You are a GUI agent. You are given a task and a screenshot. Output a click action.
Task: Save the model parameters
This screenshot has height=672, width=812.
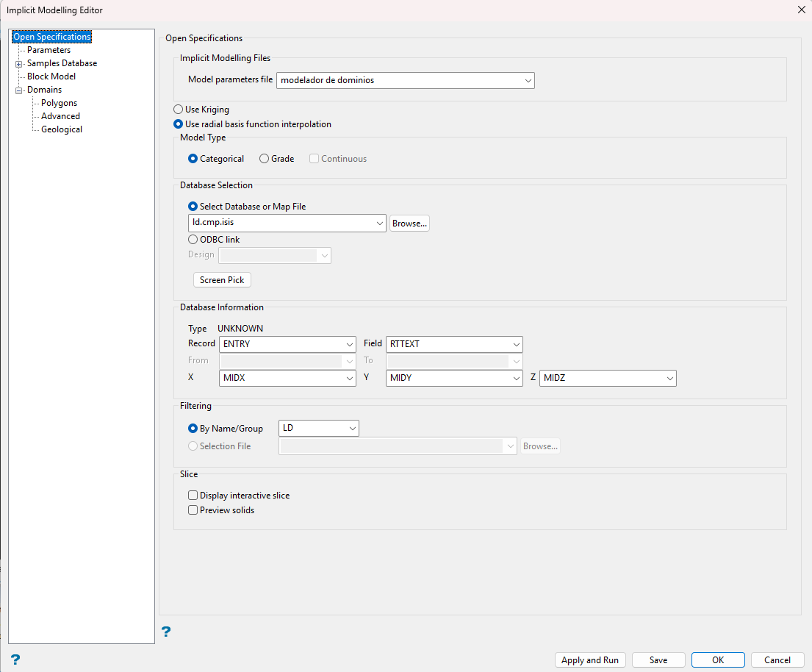pyautogui.click(x=658, y=660)
